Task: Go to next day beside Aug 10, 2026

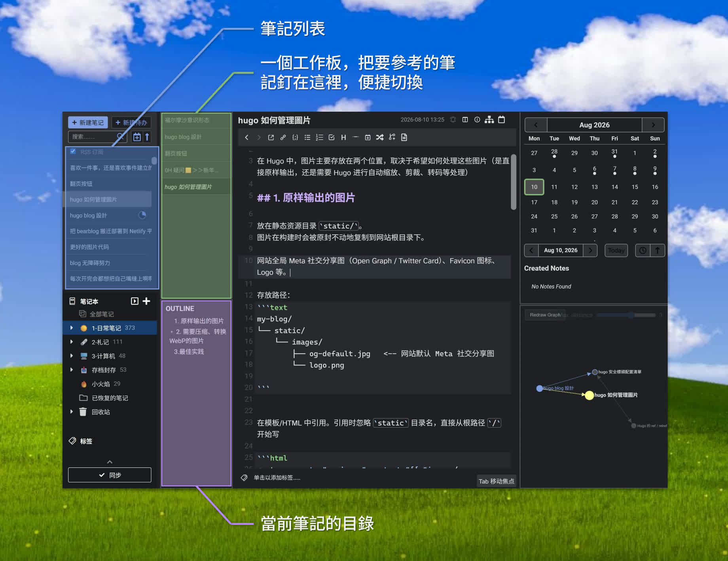Action: pos(590,251)
